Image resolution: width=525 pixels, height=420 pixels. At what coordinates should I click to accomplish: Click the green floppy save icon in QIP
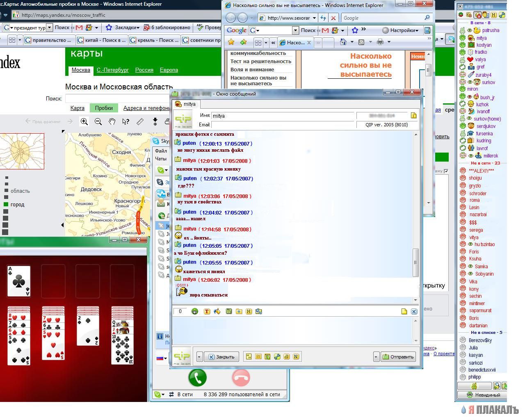[x=228, y=311]
